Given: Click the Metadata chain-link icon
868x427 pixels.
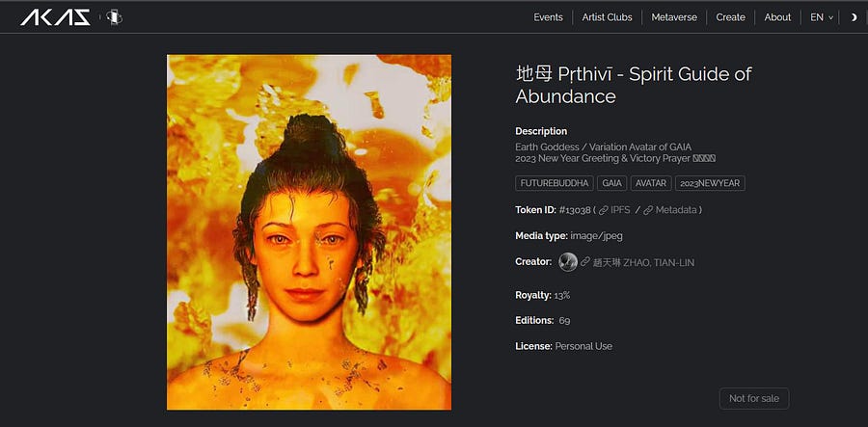Looking at the screenshot, I should point(648,210).
